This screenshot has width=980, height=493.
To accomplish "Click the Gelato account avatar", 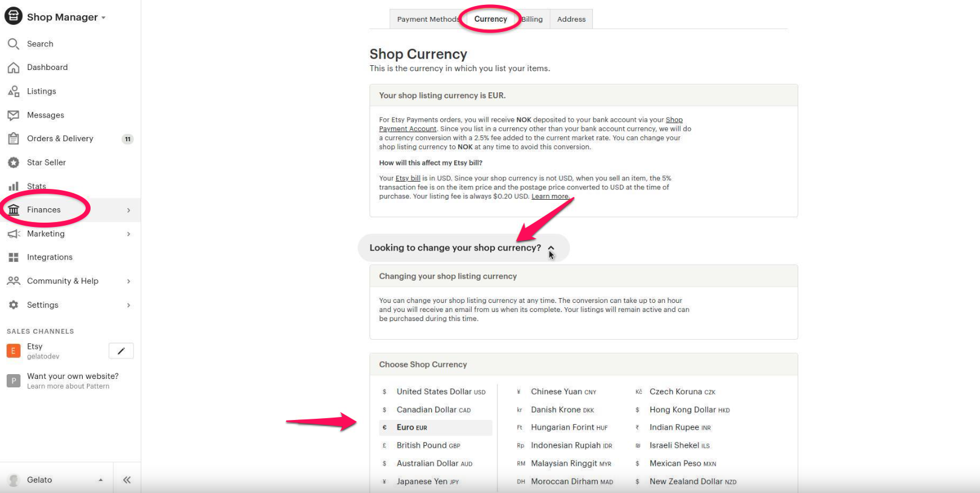I will pyautogui.click(x=13, y=480).
